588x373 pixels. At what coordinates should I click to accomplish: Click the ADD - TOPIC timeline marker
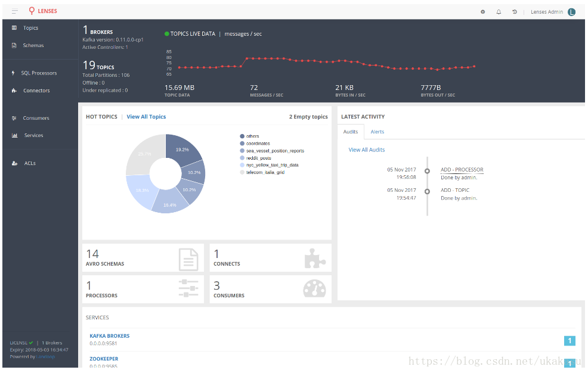click(x=427, y=191)
